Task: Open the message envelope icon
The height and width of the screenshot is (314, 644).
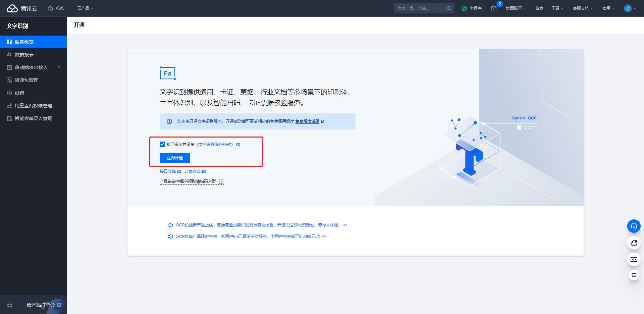Action: [x=494, y=8]
